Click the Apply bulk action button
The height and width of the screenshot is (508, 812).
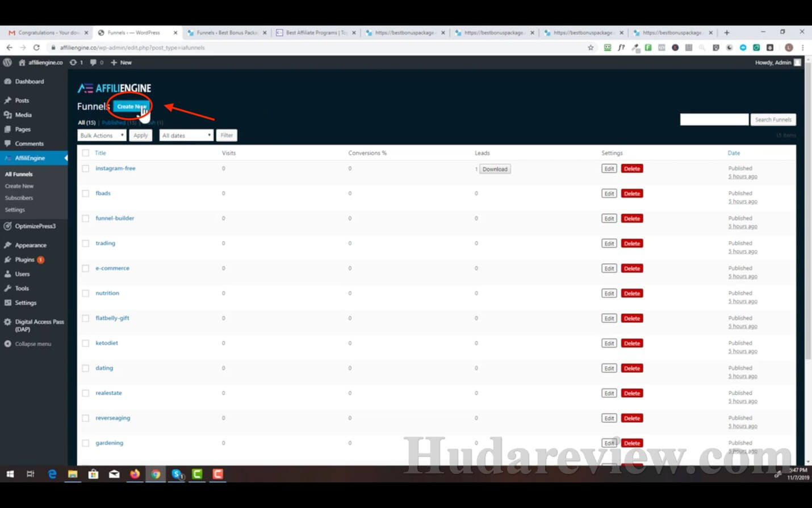click(141, 135)
